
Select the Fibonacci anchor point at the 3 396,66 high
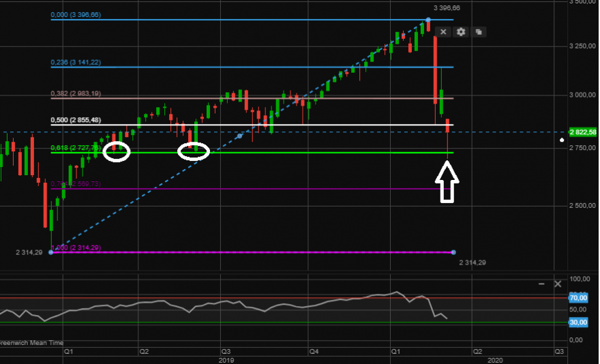(x=428, y=20)
